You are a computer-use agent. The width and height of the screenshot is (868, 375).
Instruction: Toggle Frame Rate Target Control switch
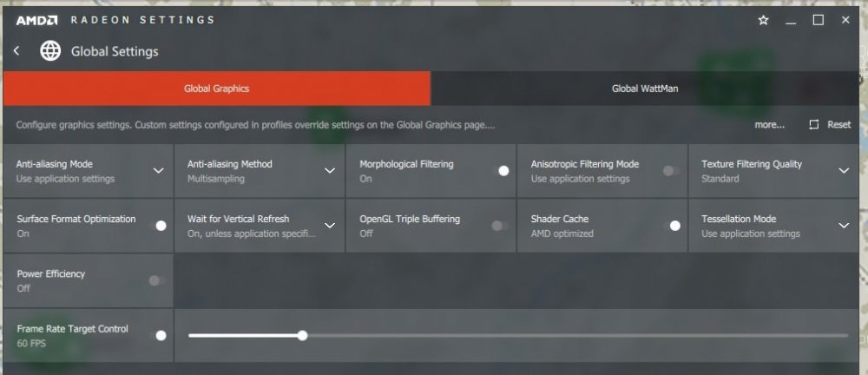[x=158, y=336]
